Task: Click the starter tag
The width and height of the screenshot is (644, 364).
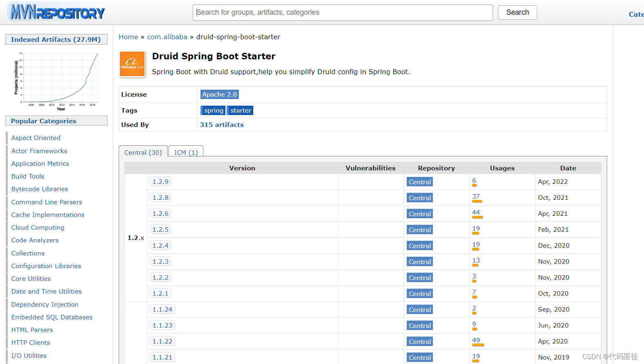Action: 240,111
